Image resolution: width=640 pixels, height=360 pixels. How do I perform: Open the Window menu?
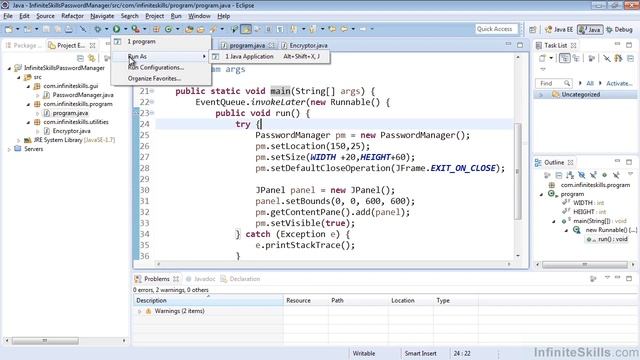(x=199, y=16)
